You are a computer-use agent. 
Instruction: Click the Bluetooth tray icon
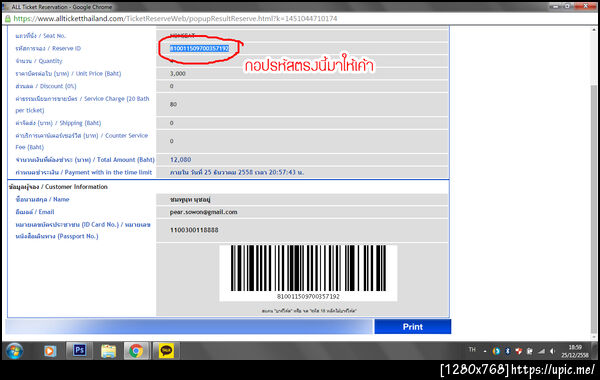[507, 351]
